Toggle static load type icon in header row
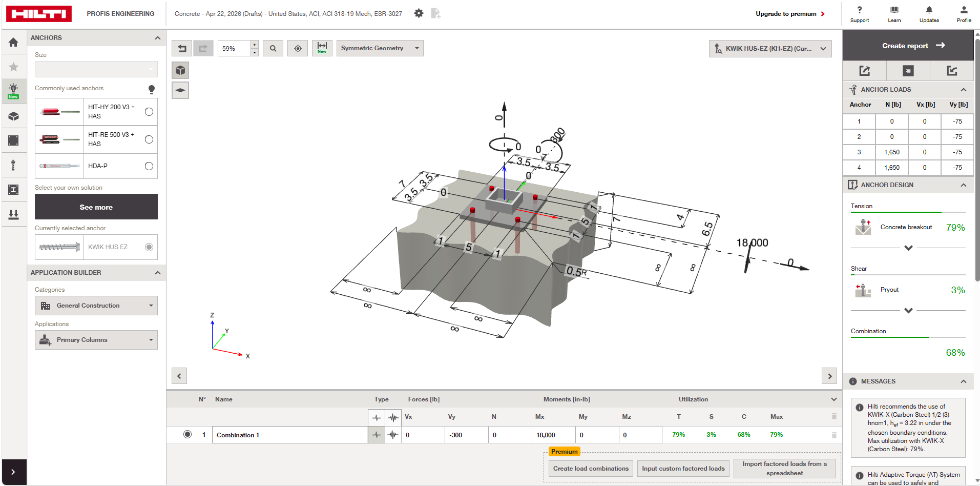Screen dimensions: 980x486 (377, 417)
